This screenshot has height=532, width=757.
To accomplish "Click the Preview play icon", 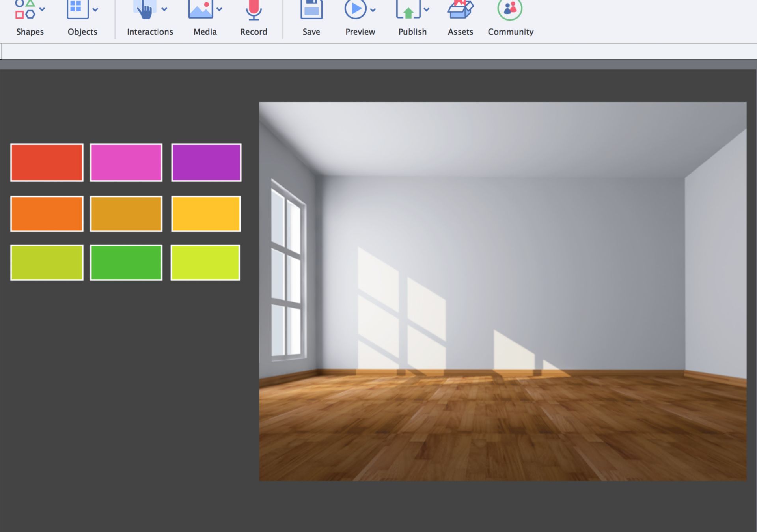I will click(355, 9).
